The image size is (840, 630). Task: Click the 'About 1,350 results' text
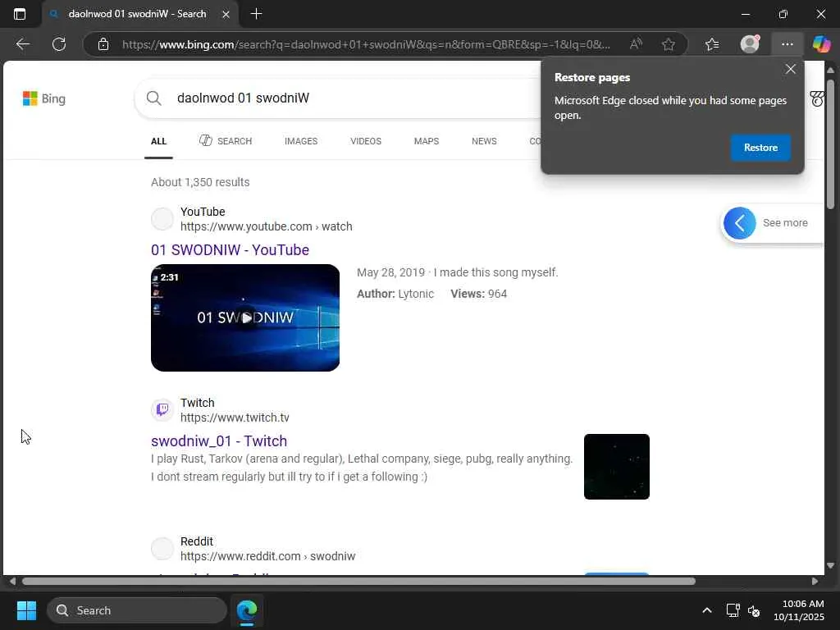200,182
